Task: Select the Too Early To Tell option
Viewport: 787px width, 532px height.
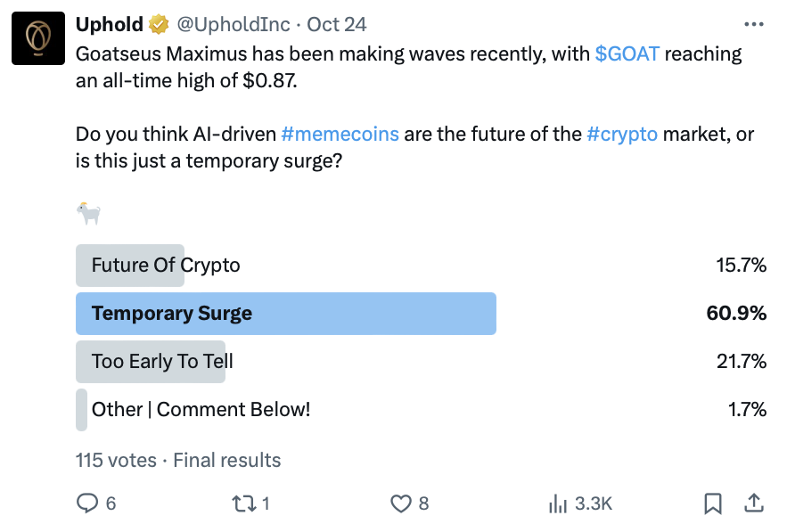Action: click(421, 362)
